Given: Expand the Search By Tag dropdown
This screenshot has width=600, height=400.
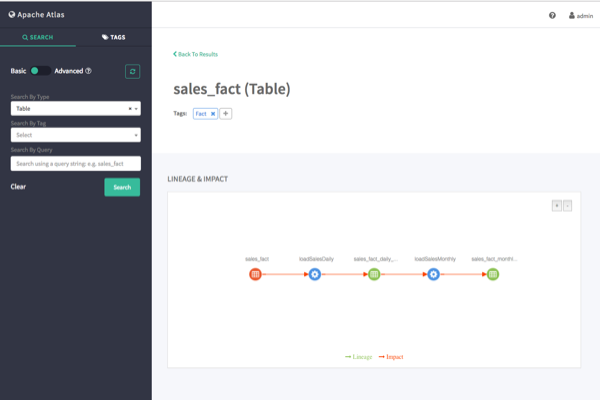Looking at the screenshot, I should click(x=75, y=135).
